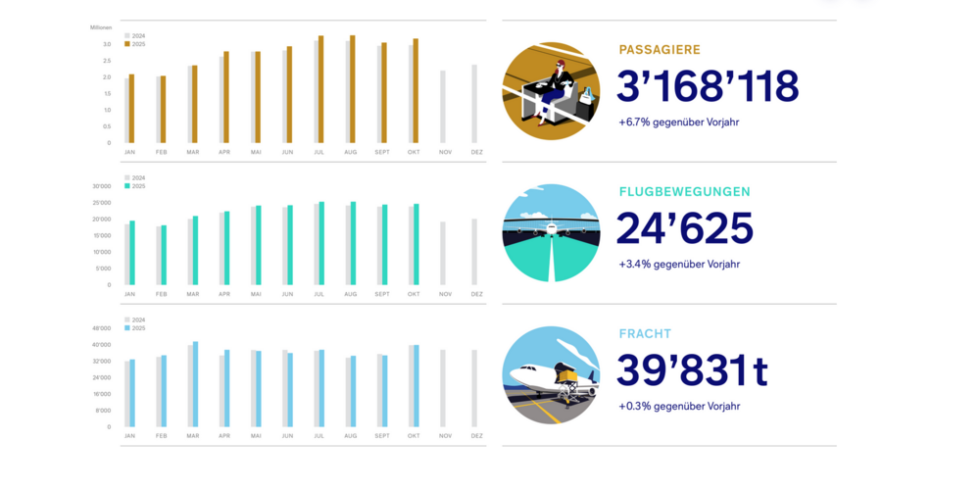Click the blue 2025 legend swatch in freight chart

coord(127,327)
